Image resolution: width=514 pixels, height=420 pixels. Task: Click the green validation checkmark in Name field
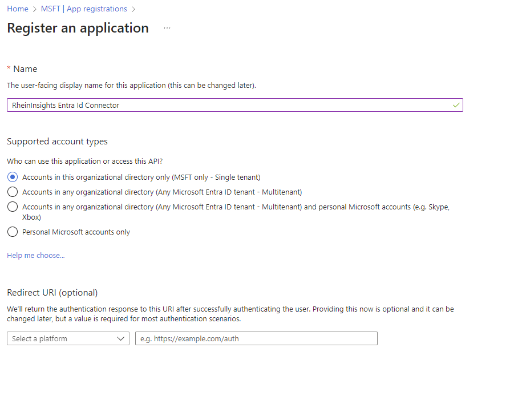point(456,106)
